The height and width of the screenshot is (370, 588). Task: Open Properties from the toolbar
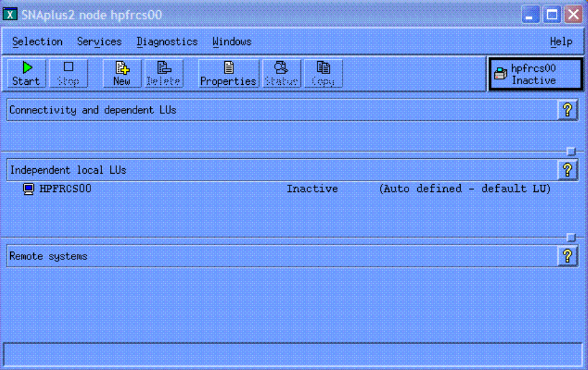[228, 73]
